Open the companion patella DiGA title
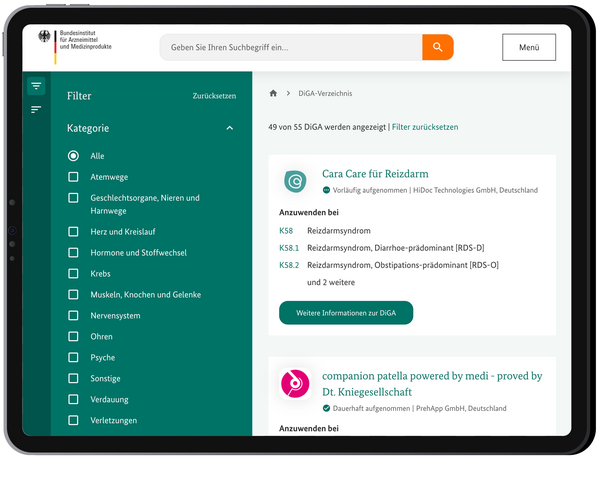Image resolution: width=600 pixels, height=479 pixels. (x=432, y=384)
